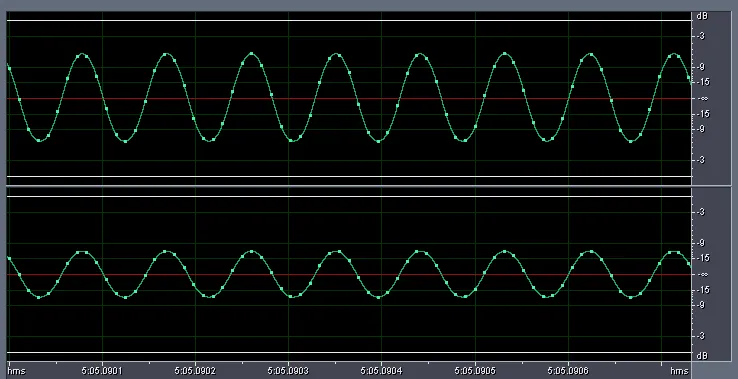Click the topmost -3 mark on the upper channel scale
This screenshot has height=379, width=738.
point(701,36)
